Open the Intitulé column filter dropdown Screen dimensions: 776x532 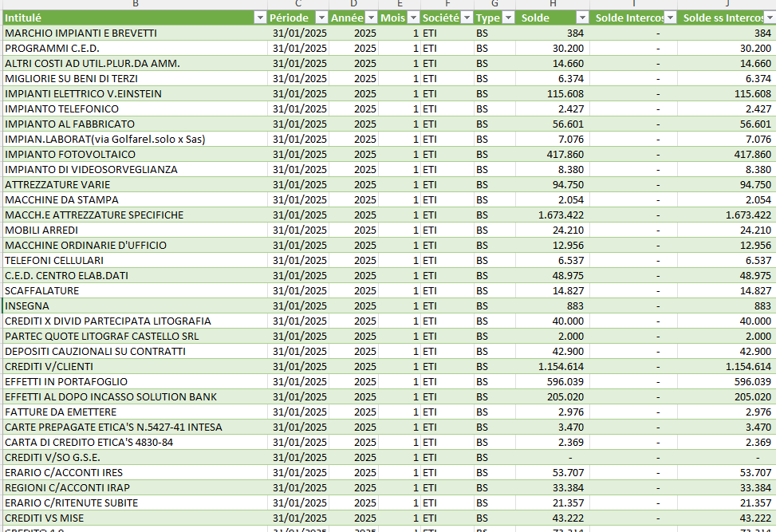pos(260,18)
